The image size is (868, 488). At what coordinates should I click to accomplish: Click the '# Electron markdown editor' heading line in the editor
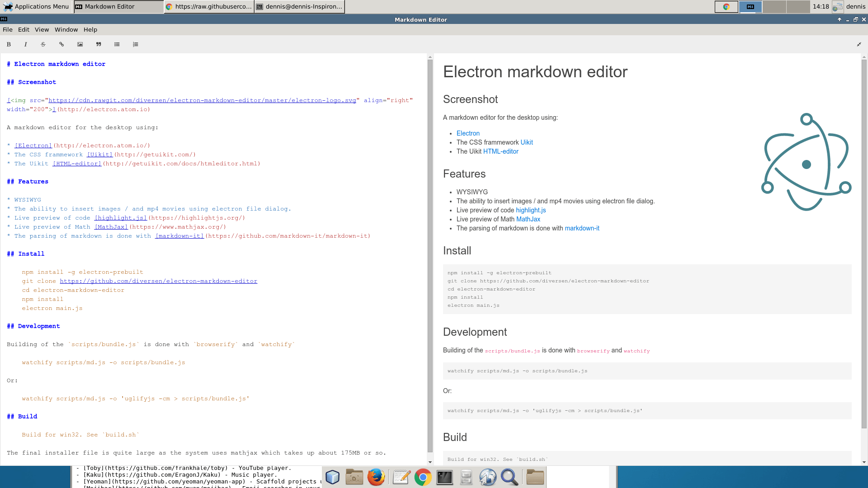point(56,64)
